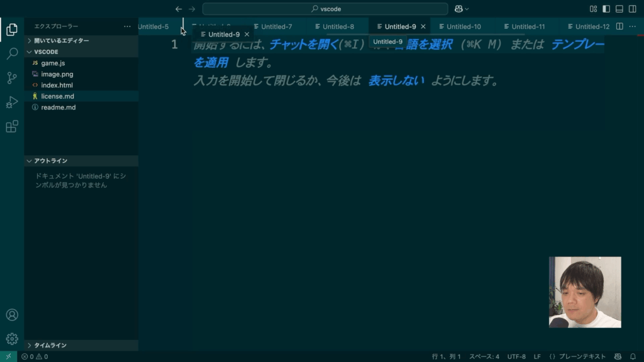Open the Explorer view in activity bar

11,30
